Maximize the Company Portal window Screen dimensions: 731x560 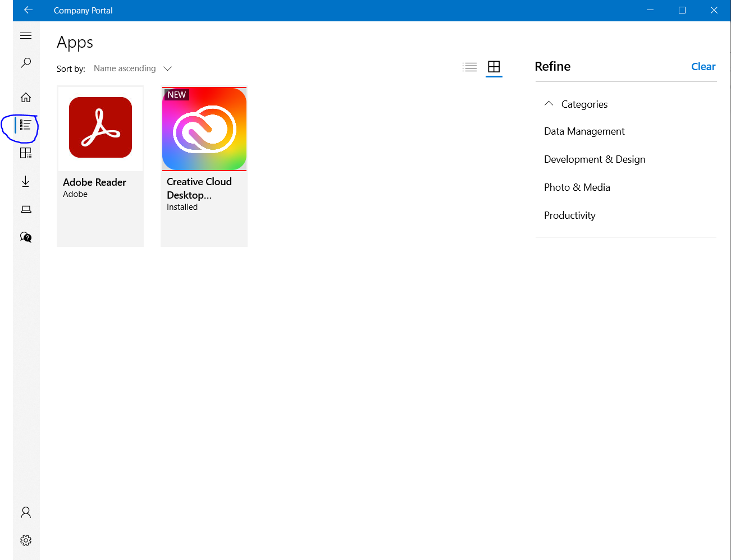click(682, 10)
